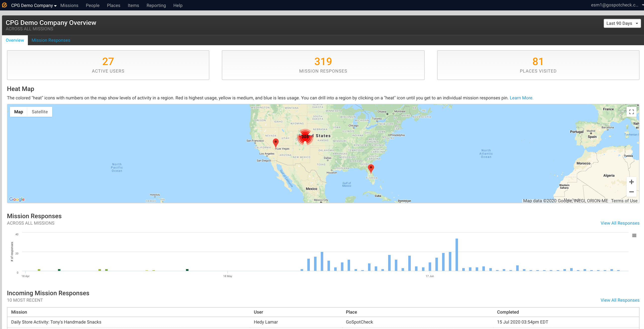
Task: Switch to Mission Responses tab
Action: click(x=51, y=40)
